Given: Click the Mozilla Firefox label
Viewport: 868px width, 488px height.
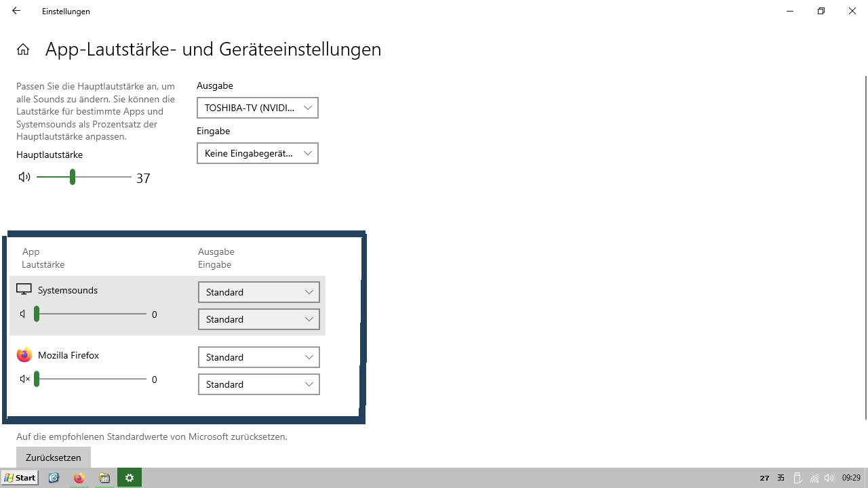Looking at the screenshot, I should pyautogui.click(x=68, y=355).
